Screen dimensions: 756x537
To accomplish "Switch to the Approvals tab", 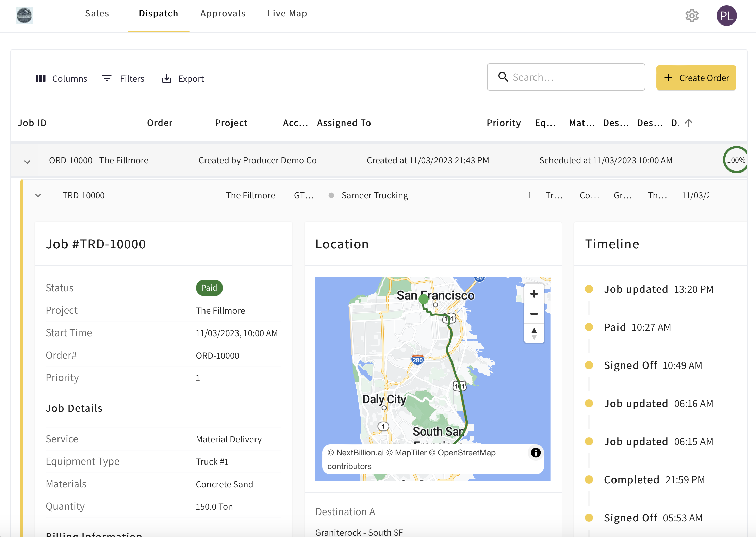I will pos(223,13).
